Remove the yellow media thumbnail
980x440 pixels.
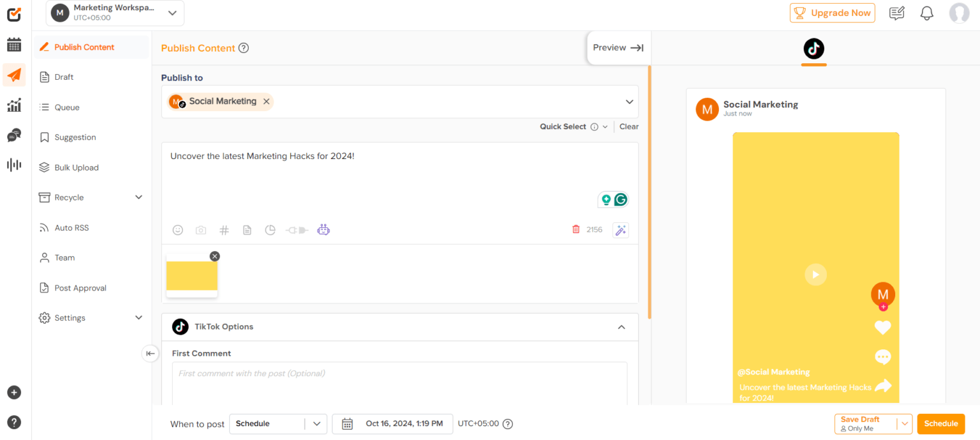214,256
